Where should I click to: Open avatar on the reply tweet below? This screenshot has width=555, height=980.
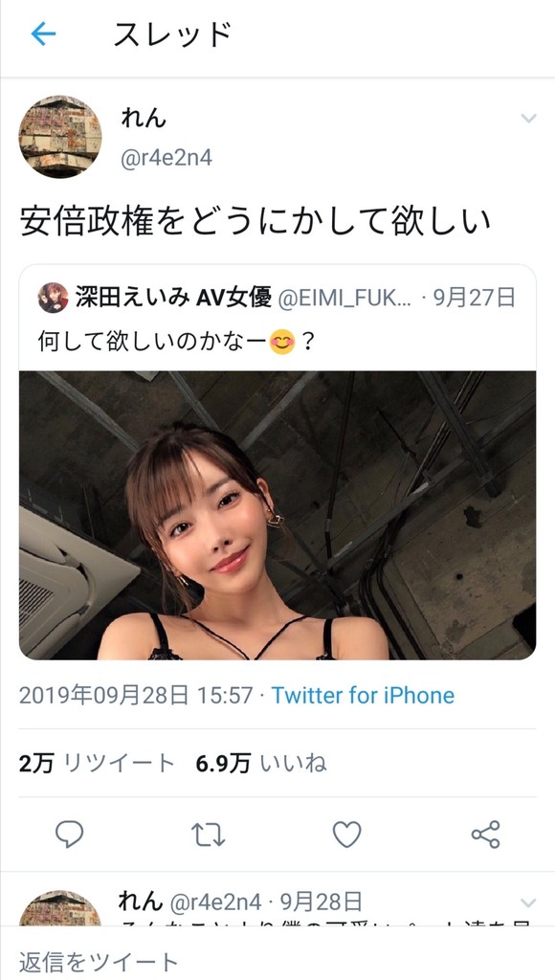coord(60,908)
